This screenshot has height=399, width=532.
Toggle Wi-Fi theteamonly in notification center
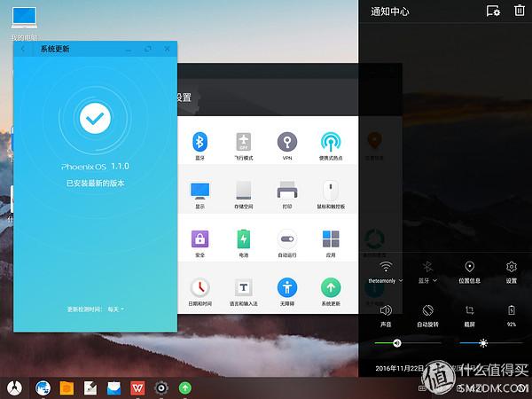coord(386,267)
